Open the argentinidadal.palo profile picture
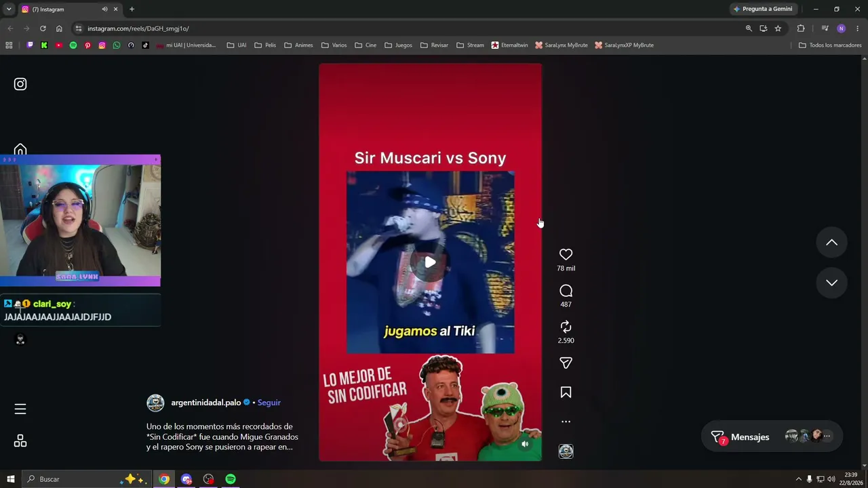Image resolution: width=868 pixels, height=488 pixels. pos(155,403)
